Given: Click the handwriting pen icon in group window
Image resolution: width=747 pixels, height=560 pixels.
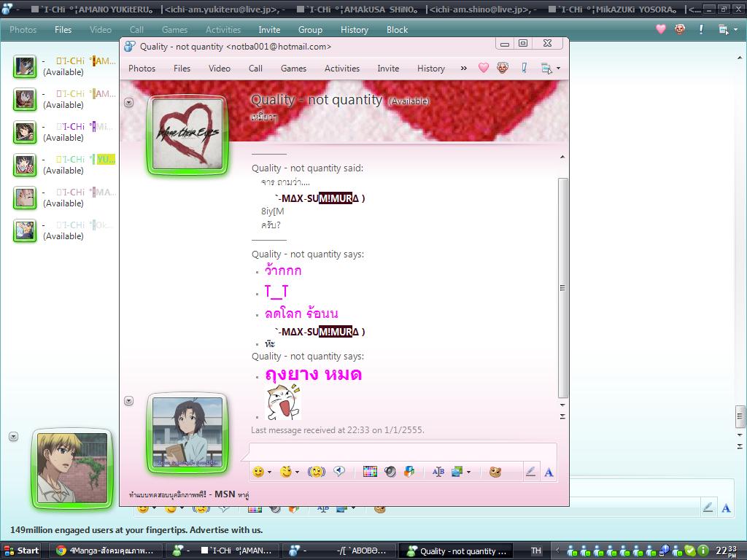Looking at the screenshot, I should [708, 507].
